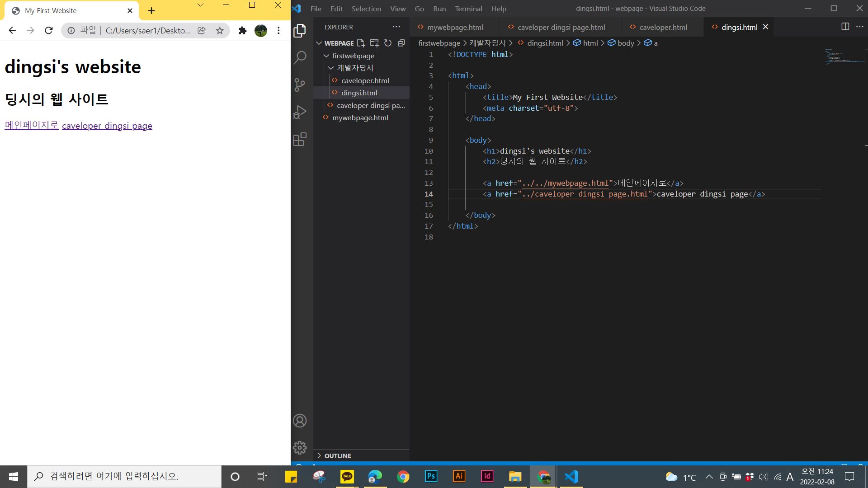This screenshot has height=488, width=868.
Task: Switch to the caveloper.html editor tab
Action: [x=663, y=27]
